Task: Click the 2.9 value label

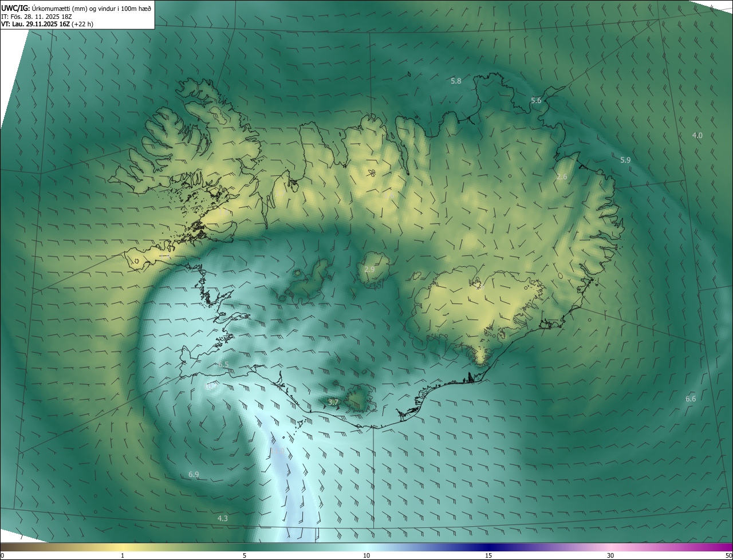Action: pos(369,269)
